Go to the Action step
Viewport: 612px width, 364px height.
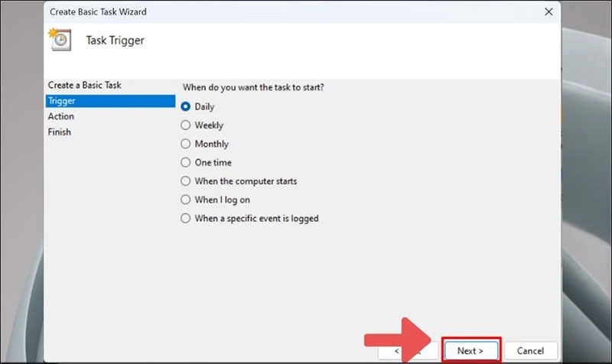pyautogui.click(x=61, y=116)
